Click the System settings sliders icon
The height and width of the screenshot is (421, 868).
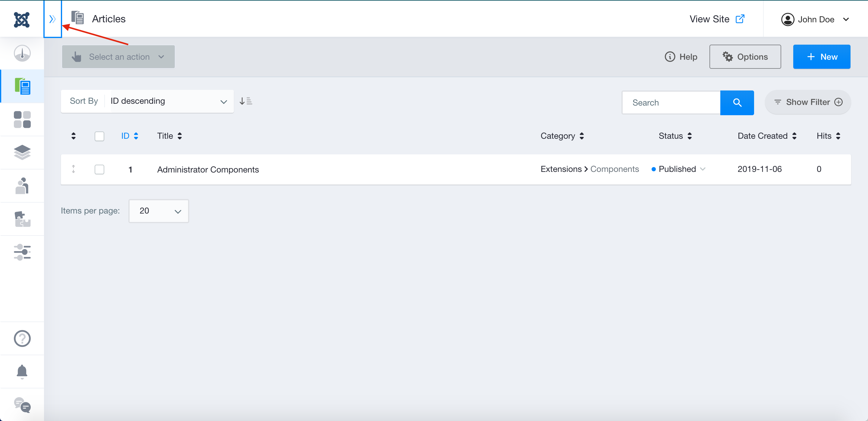tap(22, 252)
